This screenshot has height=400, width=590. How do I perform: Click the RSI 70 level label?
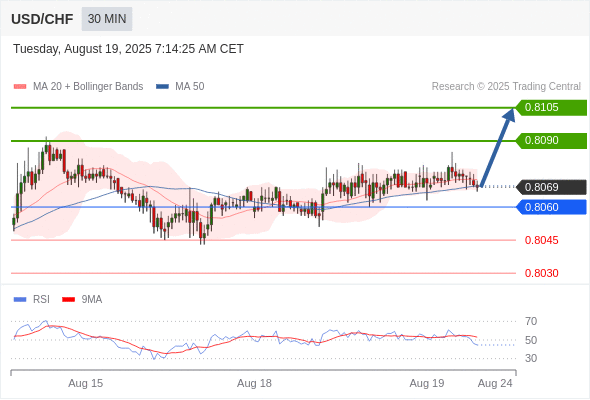pos(531,321)
